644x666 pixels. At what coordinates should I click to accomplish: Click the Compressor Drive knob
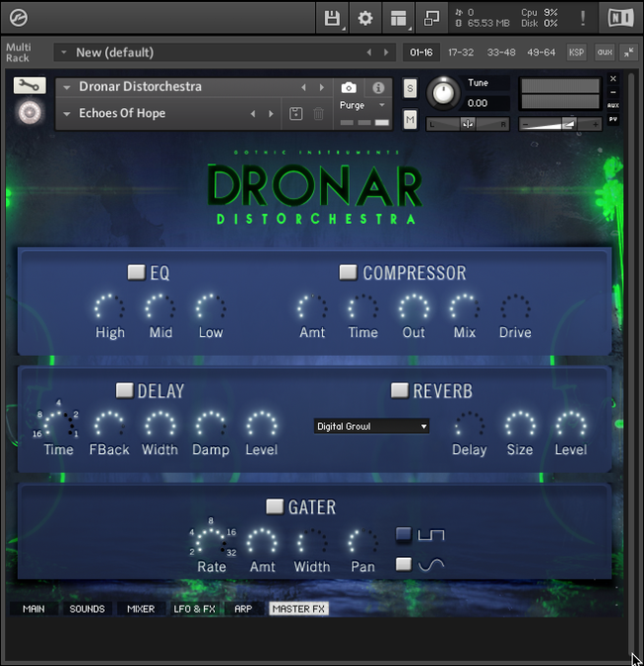pyautogui.click(x=515, y=306)
